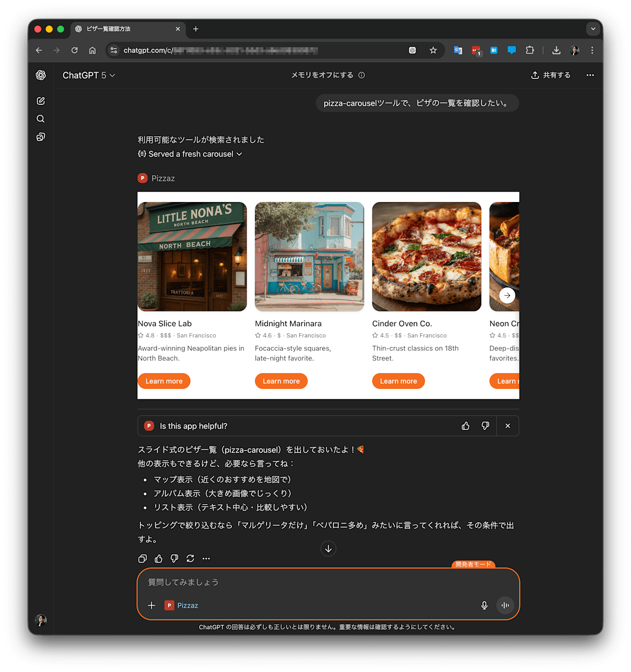Give thumbs up to Is this app helpful
The height and width of the screenshot is (672, 631).
tap(465, 426)
